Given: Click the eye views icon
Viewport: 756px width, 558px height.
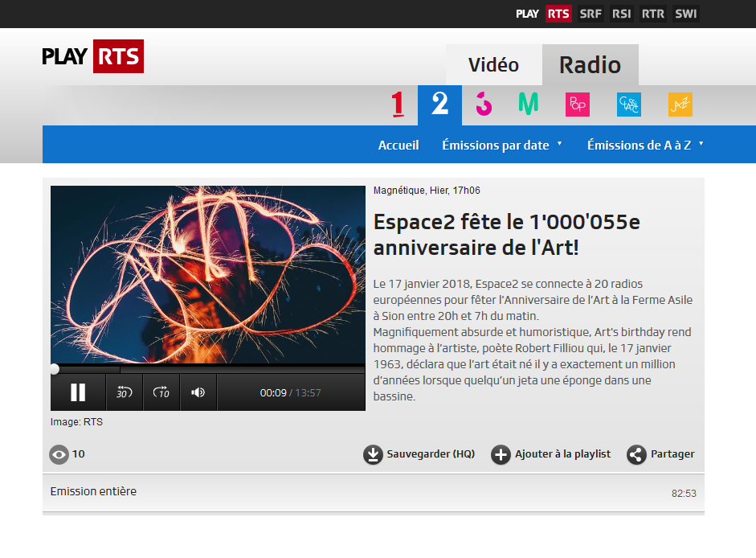Looking at the screenshot, I should click(59, 455).
